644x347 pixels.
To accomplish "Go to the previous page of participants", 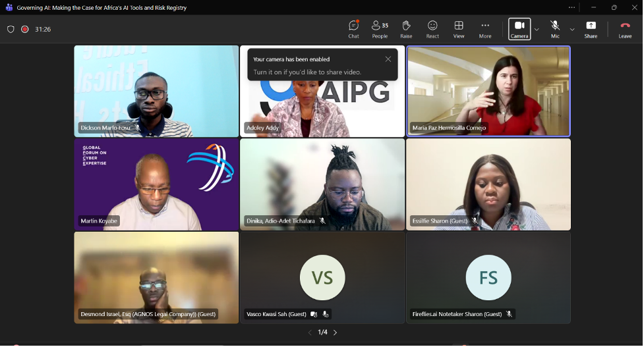I will point(310,333).
